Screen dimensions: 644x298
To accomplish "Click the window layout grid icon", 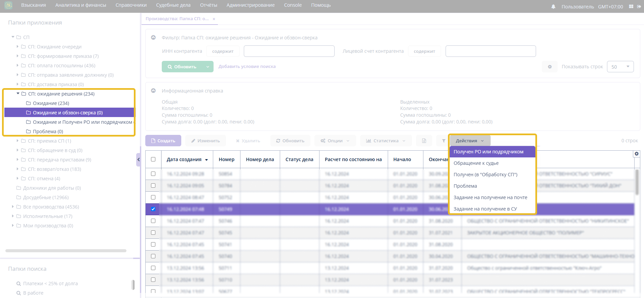I will click(x=631, y=6).
